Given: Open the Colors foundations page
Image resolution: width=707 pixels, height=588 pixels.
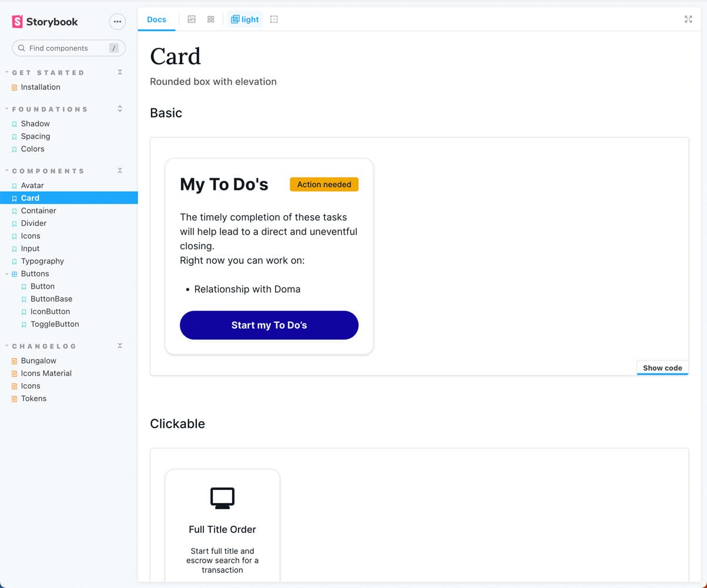Looking at the screenshot, I should click(x=32, y=149).
